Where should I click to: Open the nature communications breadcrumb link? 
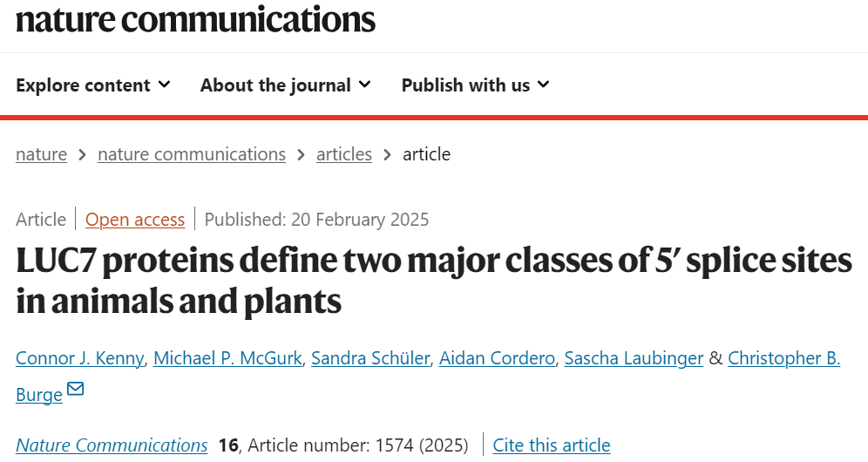192,154
